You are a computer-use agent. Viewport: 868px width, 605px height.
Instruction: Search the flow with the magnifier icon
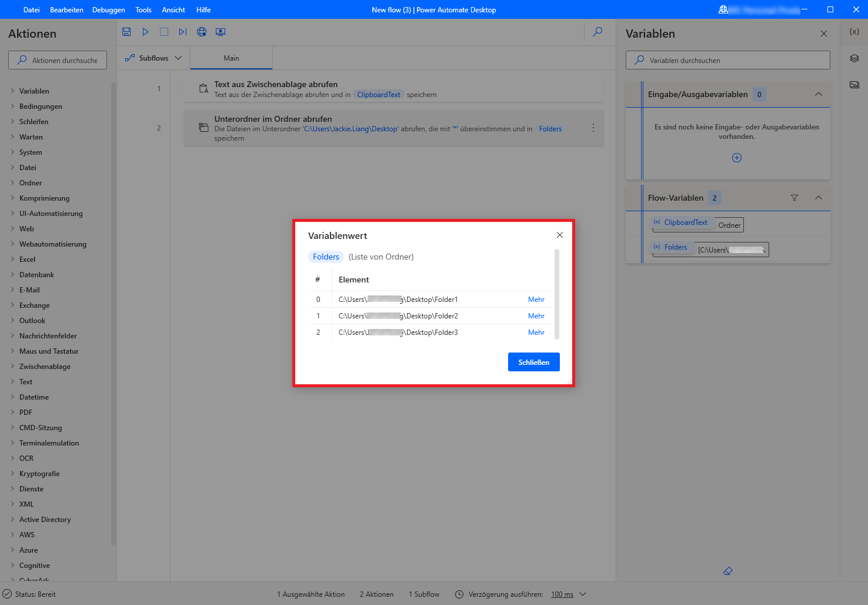coord(597,32)
